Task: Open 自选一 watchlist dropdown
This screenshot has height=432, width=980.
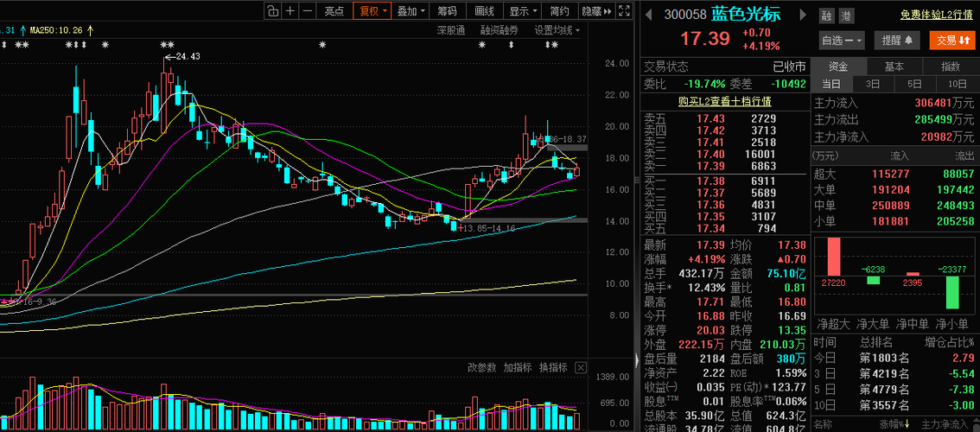Action: pos(842,40)
